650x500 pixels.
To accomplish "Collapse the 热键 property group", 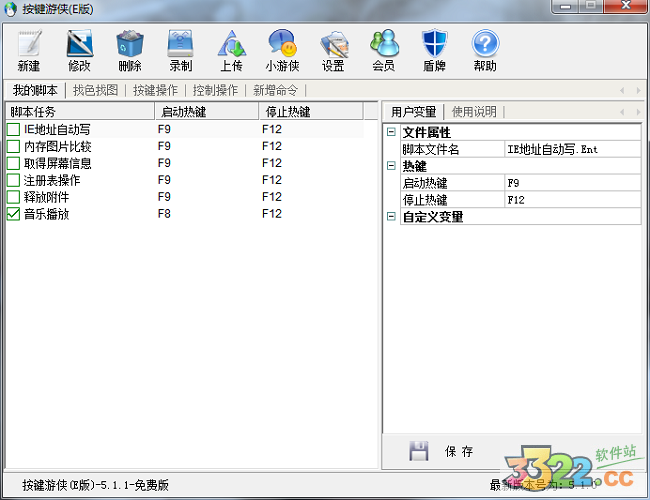I will [391, 166].
